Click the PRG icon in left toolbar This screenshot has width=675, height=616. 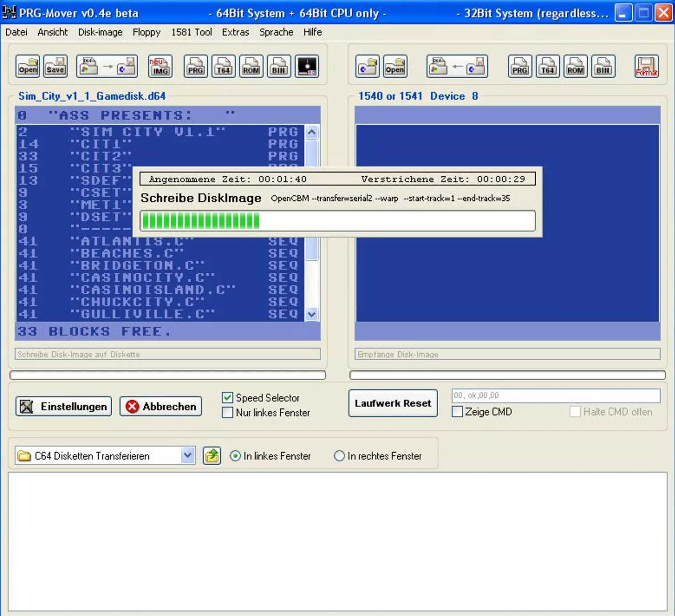195,67
